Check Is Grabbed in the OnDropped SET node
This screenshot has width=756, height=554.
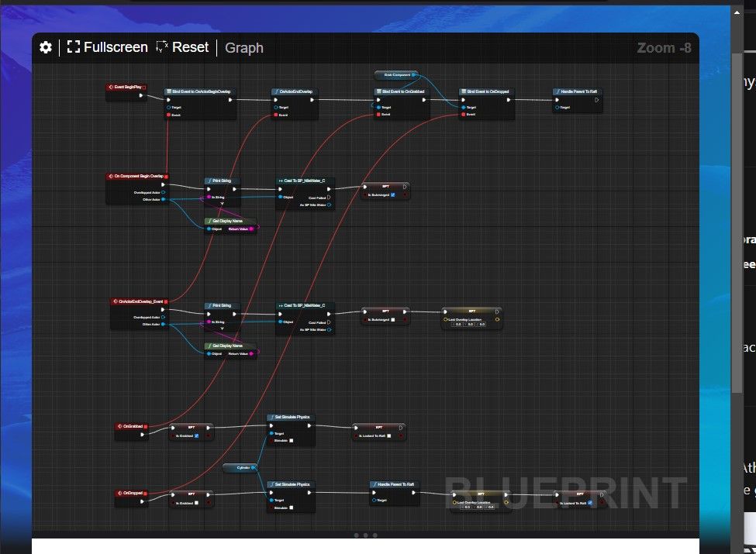196,503
